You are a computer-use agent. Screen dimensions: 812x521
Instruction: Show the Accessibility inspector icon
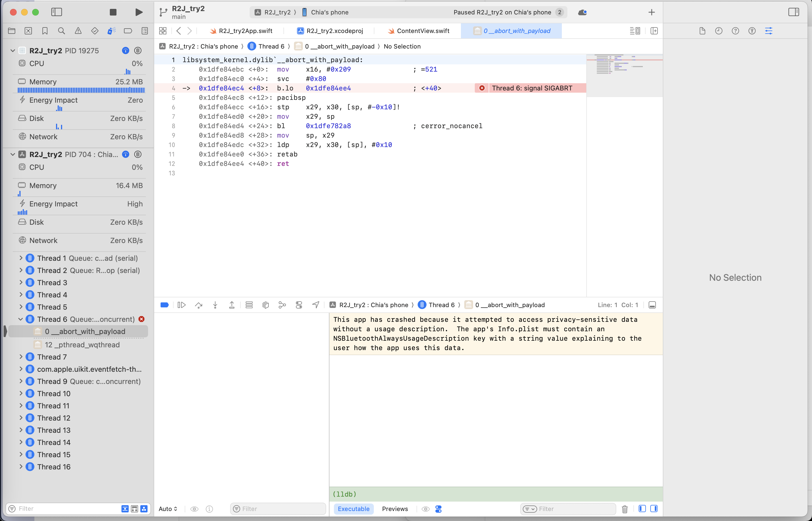click(752, 31)
